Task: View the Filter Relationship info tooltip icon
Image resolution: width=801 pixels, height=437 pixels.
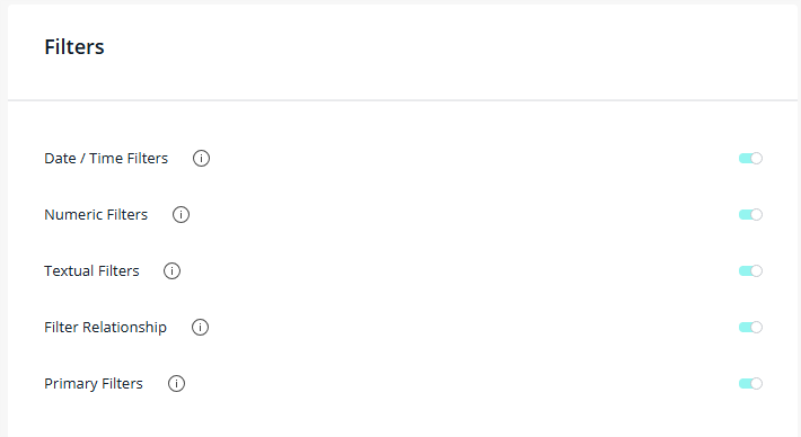Action: (x=200, y=327)
